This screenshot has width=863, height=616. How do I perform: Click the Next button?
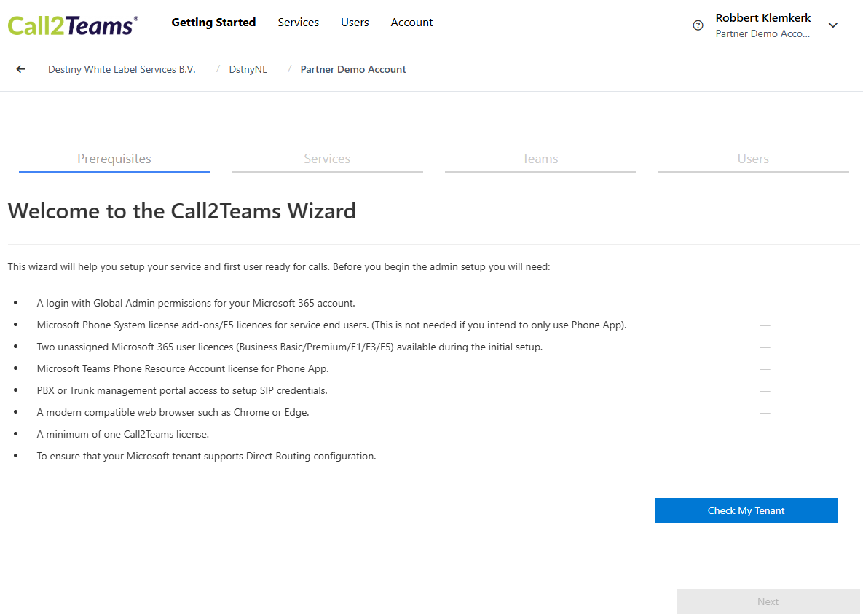768,601
